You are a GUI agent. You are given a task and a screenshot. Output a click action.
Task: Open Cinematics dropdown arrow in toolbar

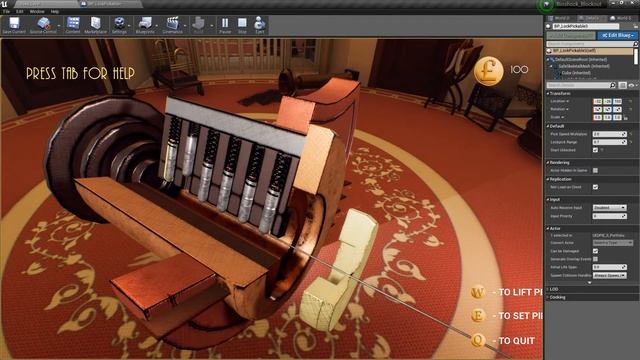point(185,25)
